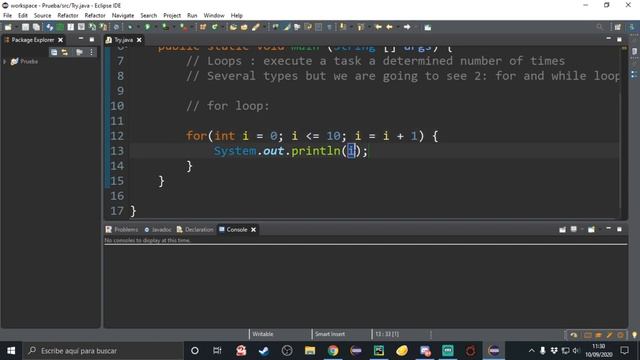Click the Search pencil toolbar icon
Screen dimensions: 640x360
(256, 27)
